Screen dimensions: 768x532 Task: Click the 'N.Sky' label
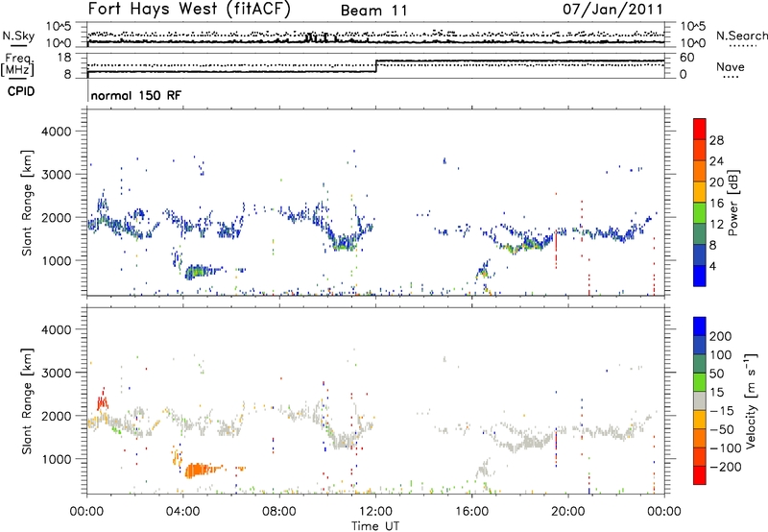point(18,36)
